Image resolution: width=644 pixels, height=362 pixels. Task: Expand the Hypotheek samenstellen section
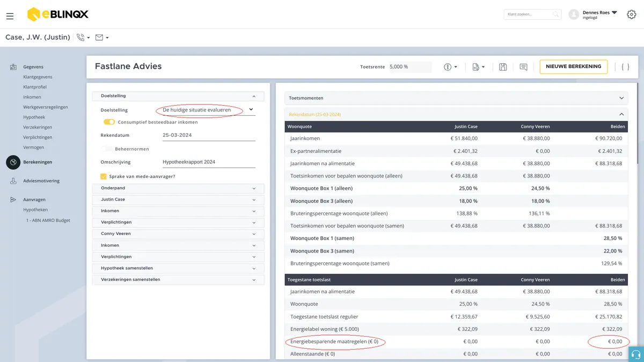coord(178,268)
